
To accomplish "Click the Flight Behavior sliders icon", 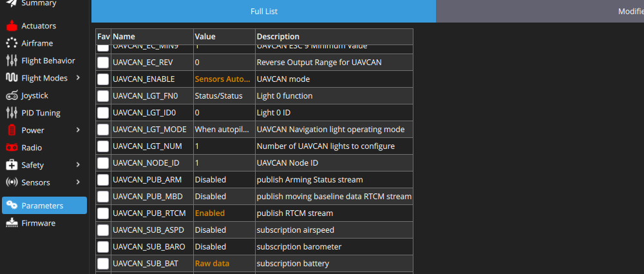I will point(12,61).
